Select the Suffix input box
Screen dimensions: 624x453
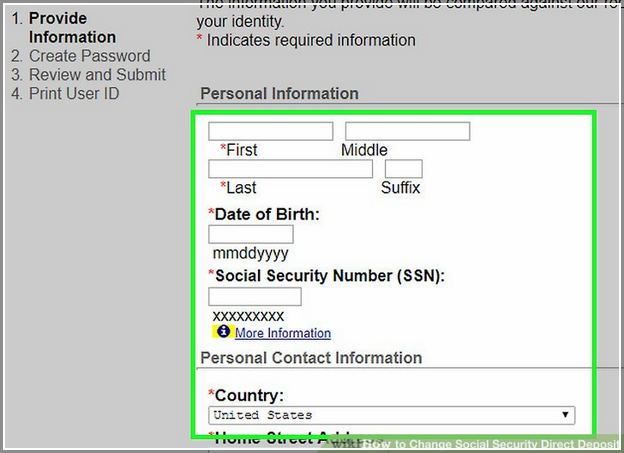coord(404,169)
